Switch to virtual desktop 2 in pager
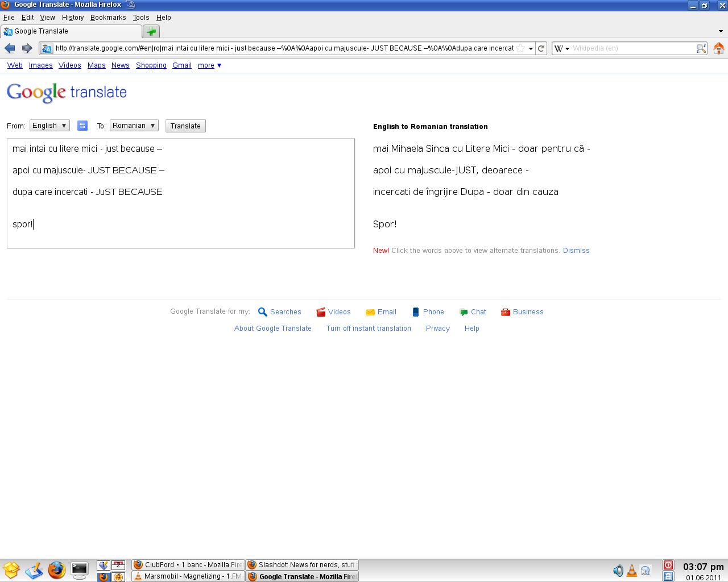 point(118,565)
